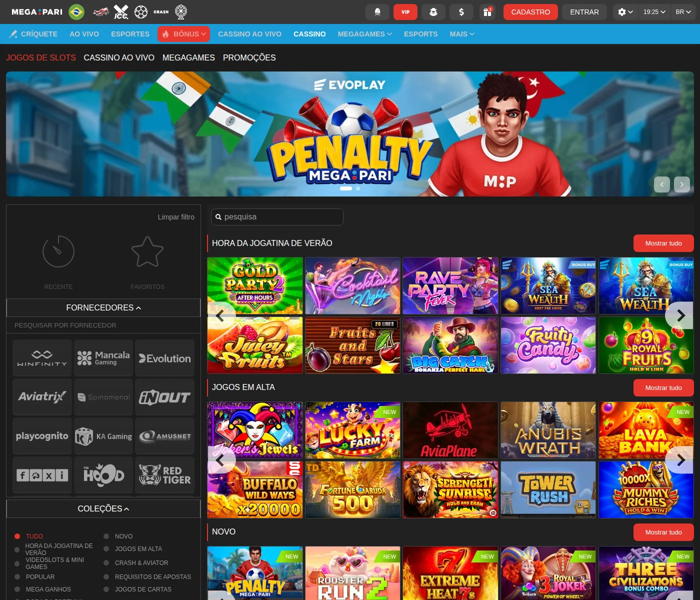This screenshot has width=700, height=600.
Task: Click the Brazil flag icon
Action: point(76,12)
